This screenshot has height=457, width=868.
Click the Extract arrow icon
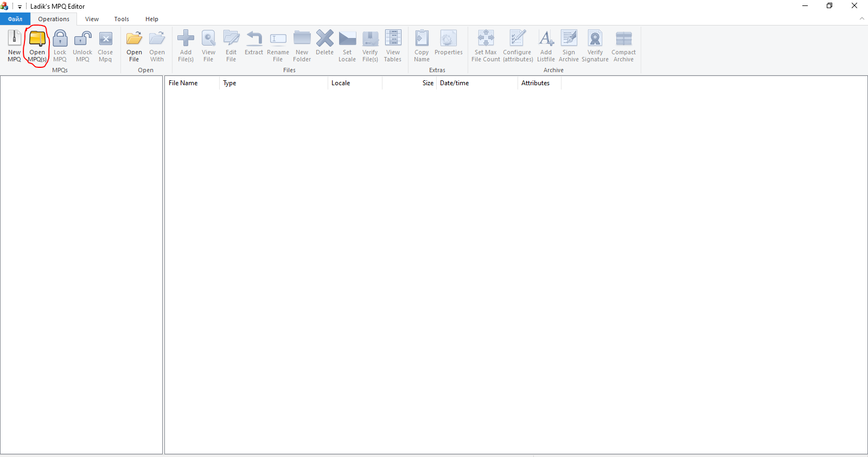[x=254, y=39]
